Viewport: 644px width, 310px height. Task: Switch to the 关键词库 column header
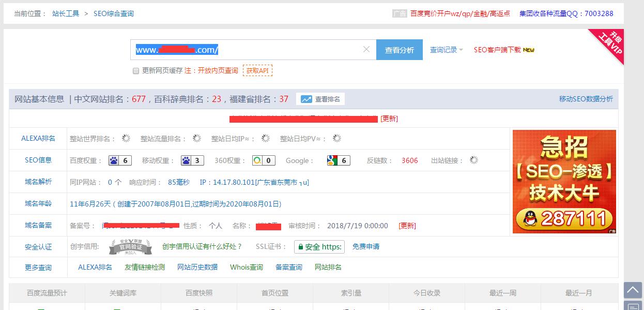tap(122, 292)
